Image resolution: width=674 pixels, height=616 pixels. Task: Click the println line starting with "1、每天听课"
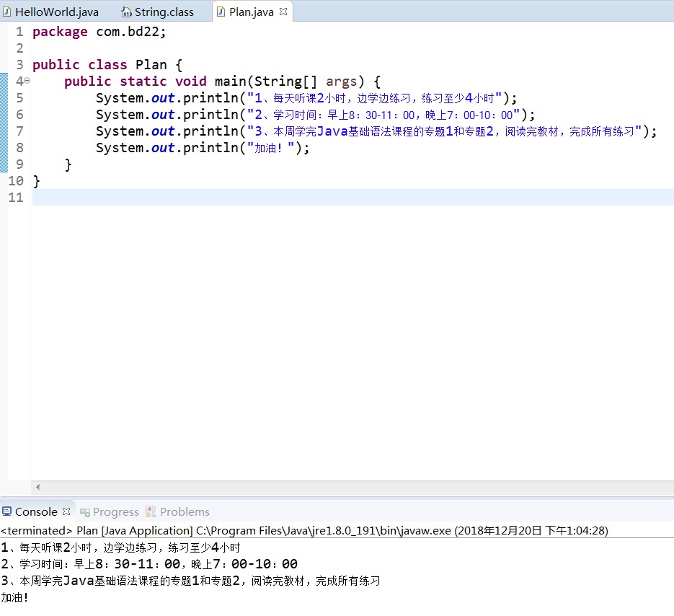coord(306,97)
